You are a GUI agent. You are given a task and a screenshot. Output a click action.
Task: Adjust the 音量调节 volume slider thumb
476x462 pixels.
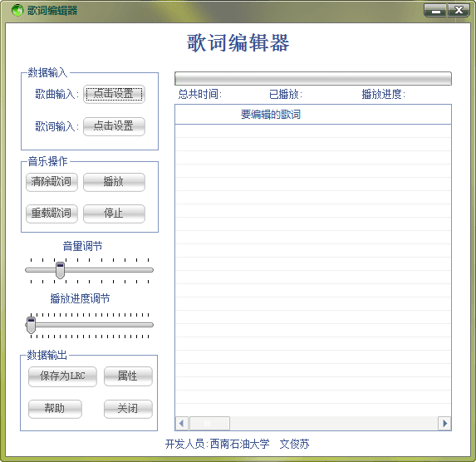point(60,270)
